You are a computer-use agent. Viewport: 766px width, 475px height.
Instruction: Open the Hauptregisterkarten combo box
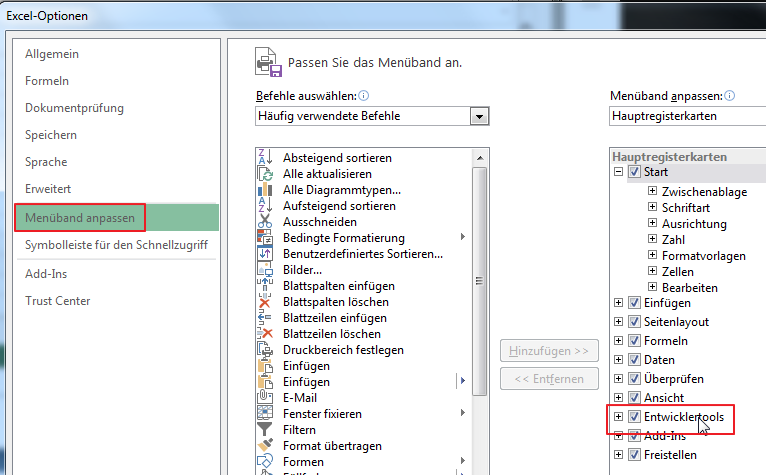tap(687, 116)
